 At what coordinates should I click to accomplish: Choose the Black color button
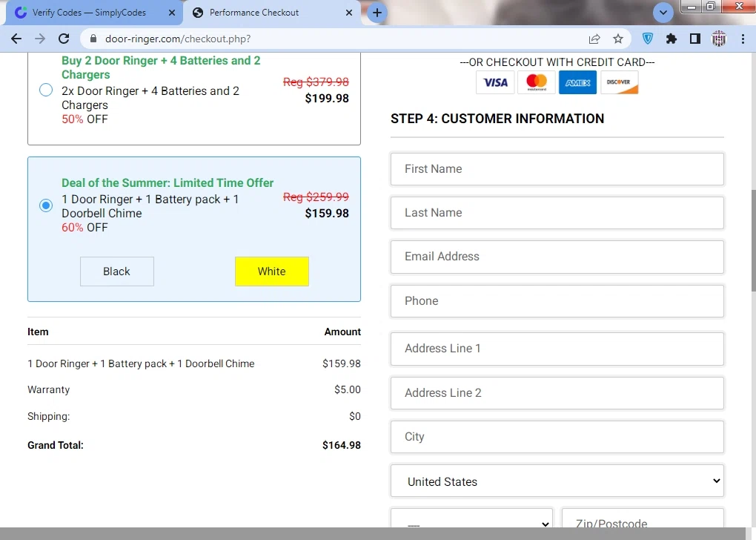pos(116,271)
